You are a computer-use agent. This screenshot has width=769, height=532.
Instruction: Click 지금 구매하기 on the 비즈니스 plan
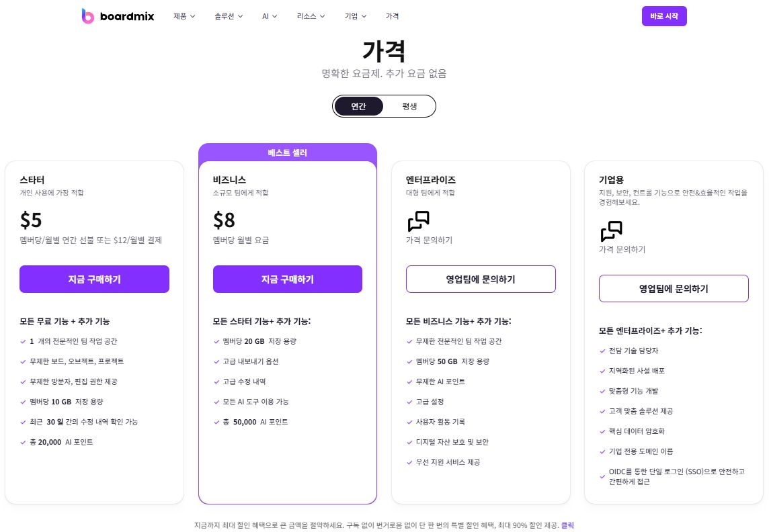[x=287, y=279]
